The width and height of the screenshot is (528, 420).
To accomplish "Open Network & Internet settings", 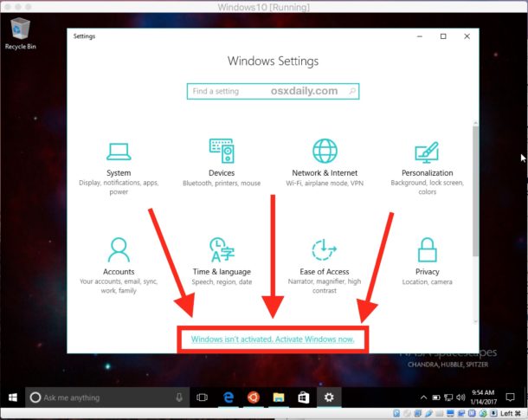I will [325, 162].
